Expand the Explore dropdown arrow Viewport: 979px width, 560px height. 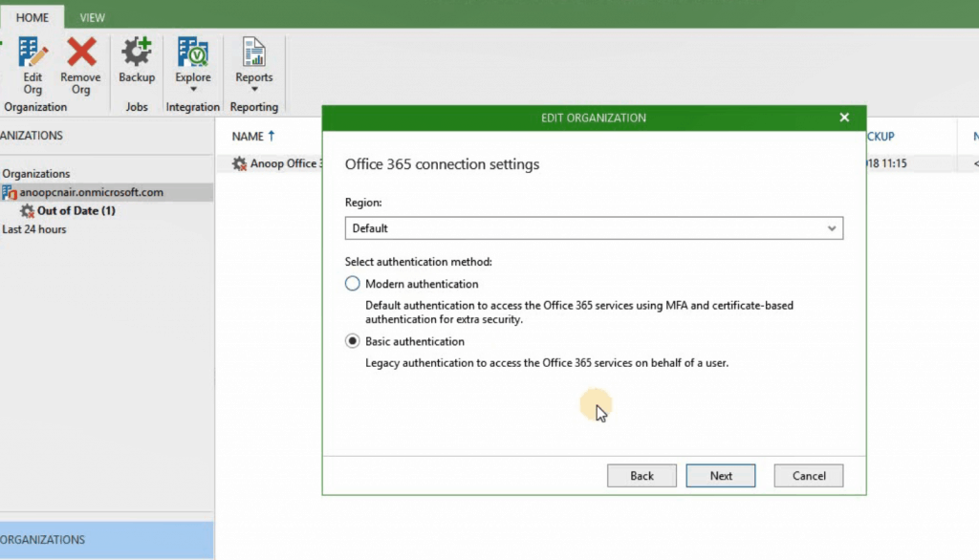click(x=193, y=90)
